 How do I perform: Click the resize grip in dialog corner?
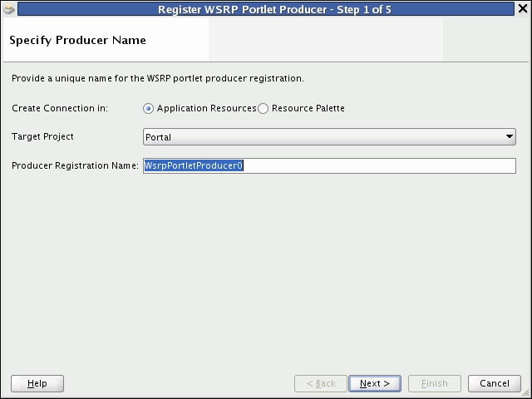526,394
